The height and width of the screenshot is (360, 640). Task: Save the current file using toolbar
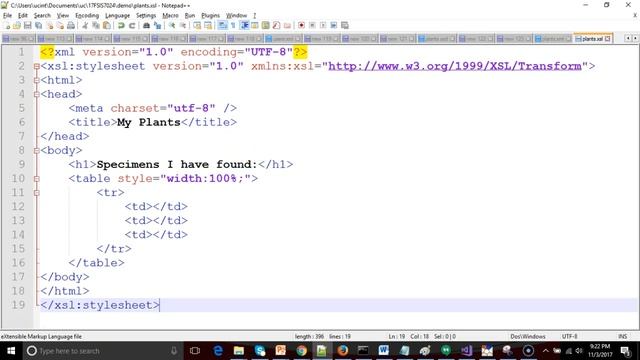[27, 25]
